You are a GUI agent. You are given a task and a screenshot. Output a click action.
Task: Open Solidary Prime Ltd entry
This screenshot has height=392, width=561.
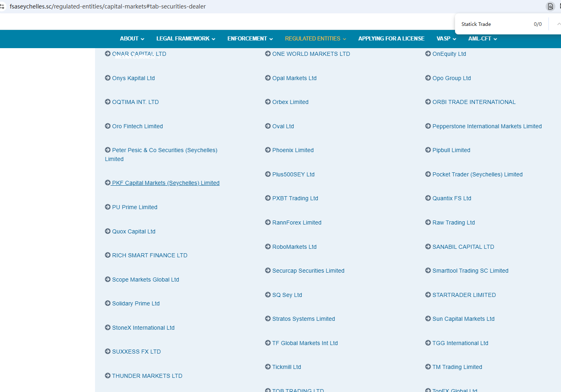coord(136,303)
